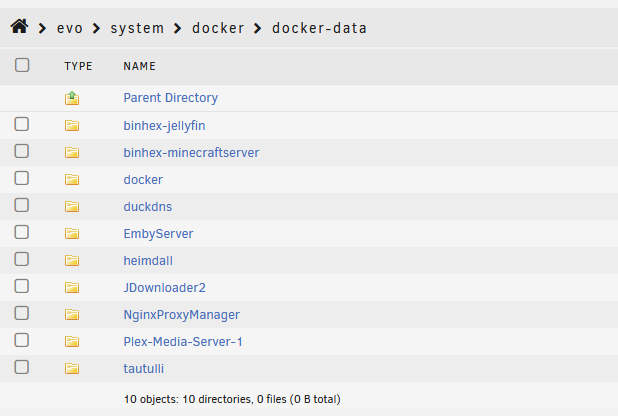
Task: Click the '10 objects: 10 directories' summary text
Action: (232, 399)
